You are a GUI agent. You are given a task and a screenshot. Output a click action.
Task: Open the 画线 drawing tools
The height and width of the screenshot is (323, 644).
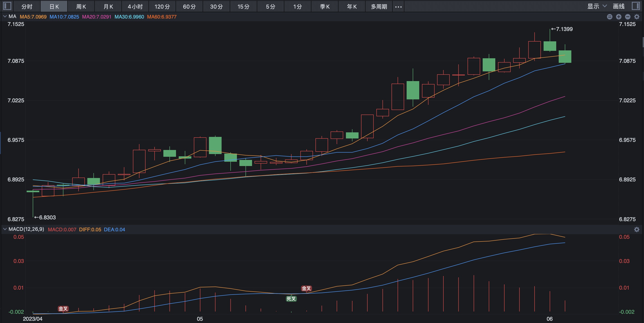pyautogui.click(x=619, y=6)
